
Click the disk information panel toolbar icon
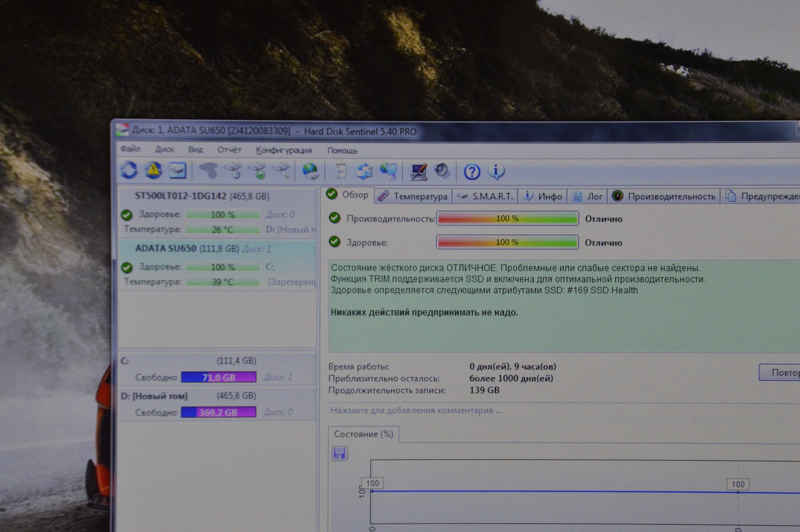tap(177, 170)
